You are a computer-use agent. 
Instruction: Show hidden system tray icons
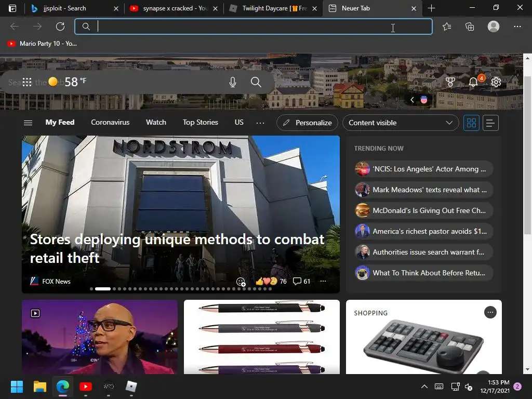[x=424, y=387]
